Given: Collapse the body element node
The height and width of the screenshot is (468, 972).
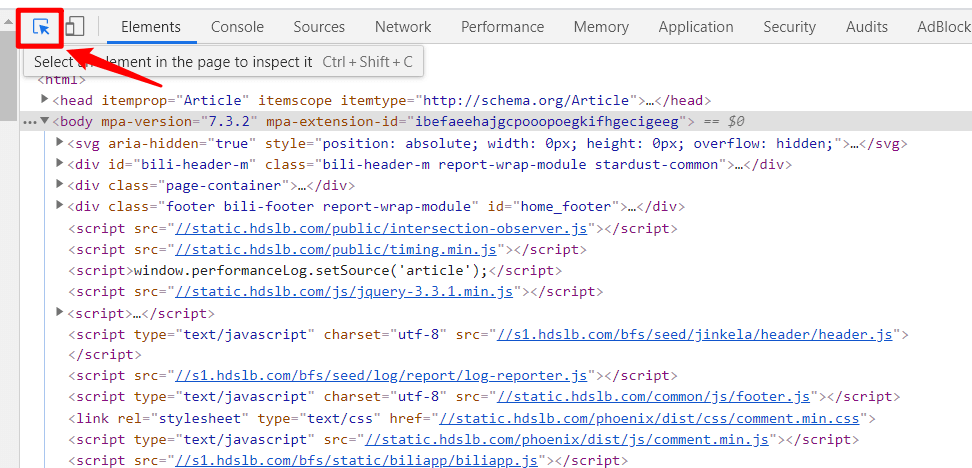Looking at the screenshot, I should pyautogui.click(x=45, y=121).
